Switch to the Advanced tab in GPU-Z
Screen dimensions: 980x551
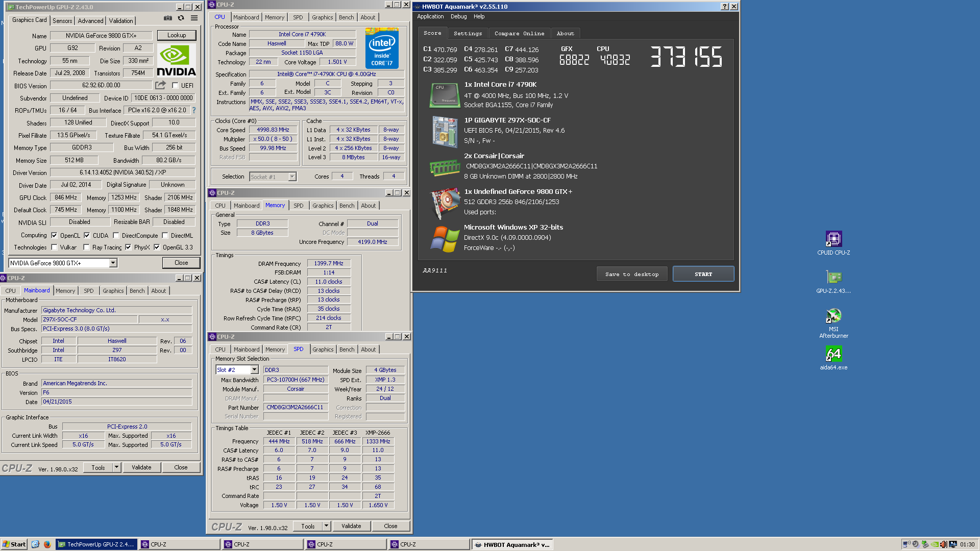click(x=90, y=20)
